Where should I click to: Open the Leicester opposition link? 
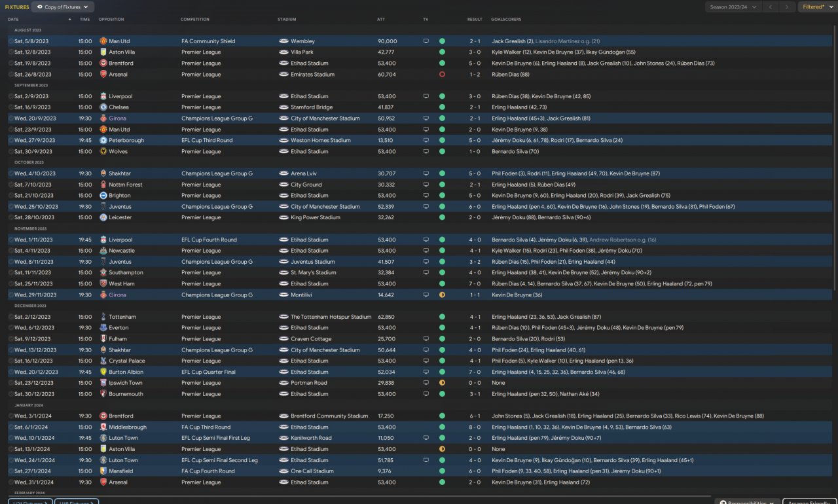click(120, 217)
